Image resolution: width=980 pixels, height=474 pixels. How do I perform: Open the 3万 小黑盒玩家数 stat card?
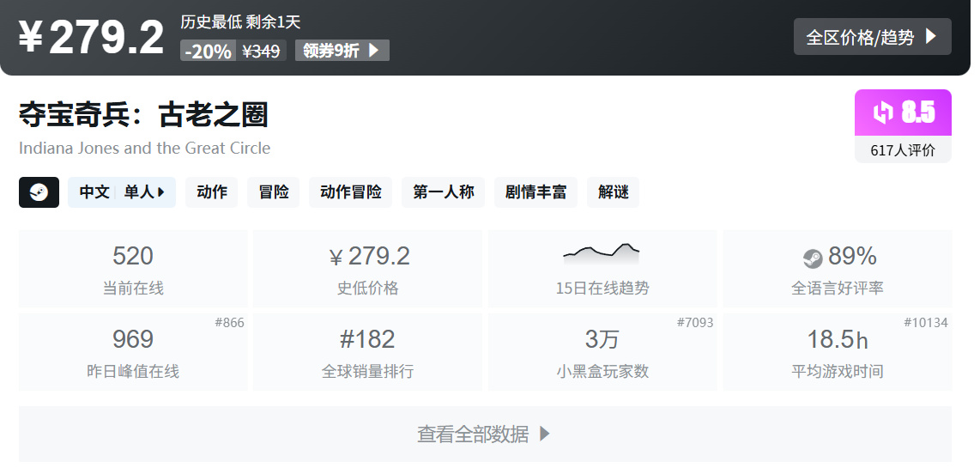[x=602, y=352]
